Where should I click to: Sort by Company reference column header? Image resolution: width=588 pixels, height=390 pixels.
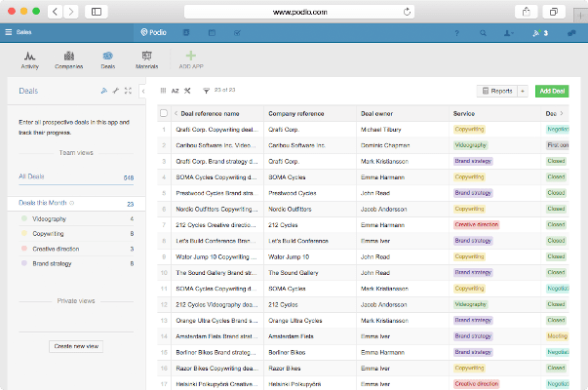point(295,114)
